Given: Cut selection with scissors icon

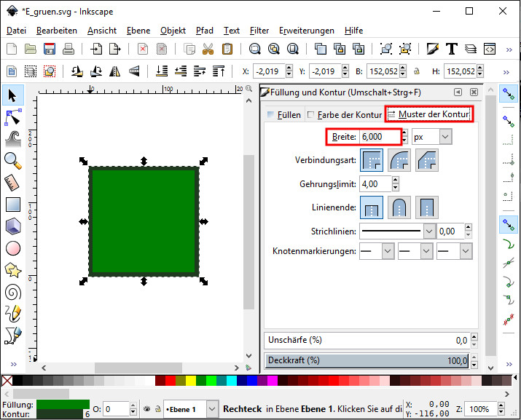Looking at the screenshot, I should 208,49.
